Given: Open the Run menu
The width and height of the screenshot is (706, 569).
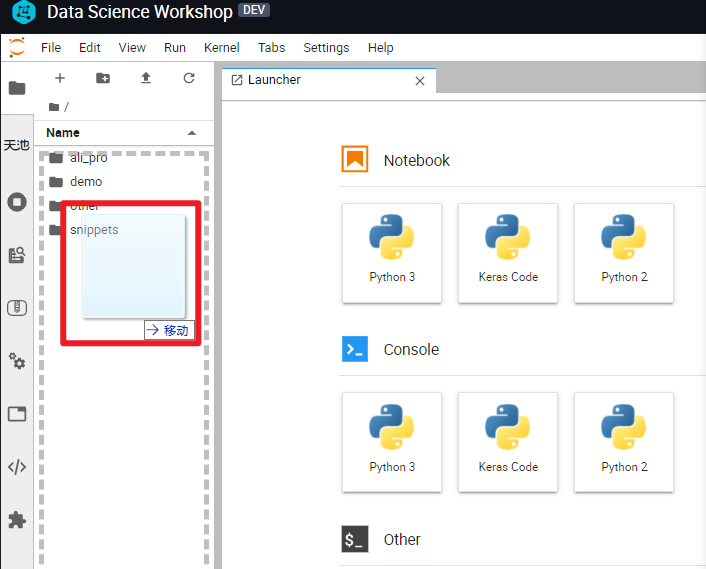Looking at the screenshot, I should click(x=175, y=47).
